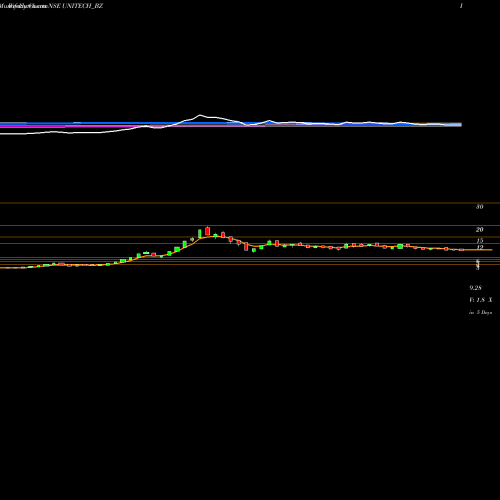Click the 9.28 price value
500x500 pixels.
[475, 288]
